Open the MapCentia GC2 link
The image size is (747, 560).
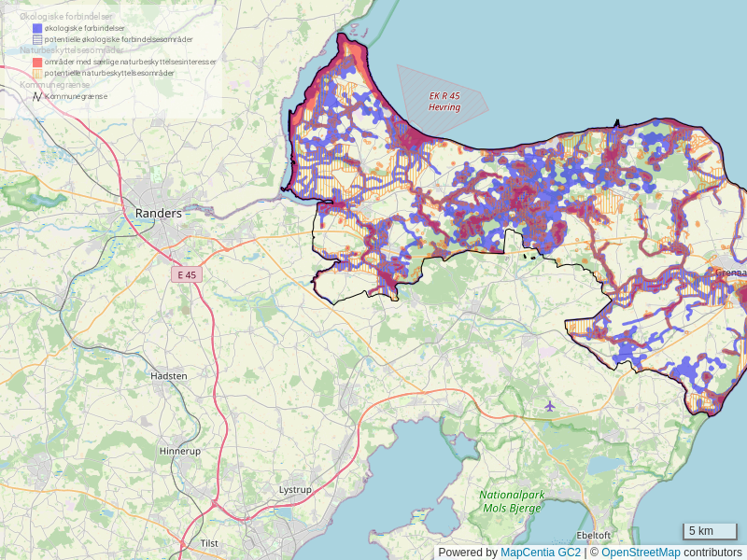541,553
